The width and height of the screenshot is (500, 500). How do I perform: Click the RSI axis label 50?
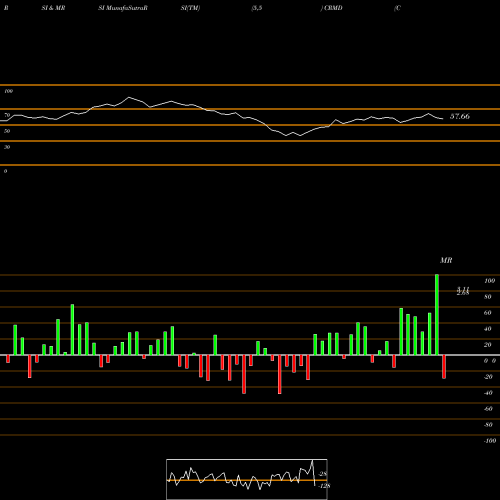coord(7,131)
